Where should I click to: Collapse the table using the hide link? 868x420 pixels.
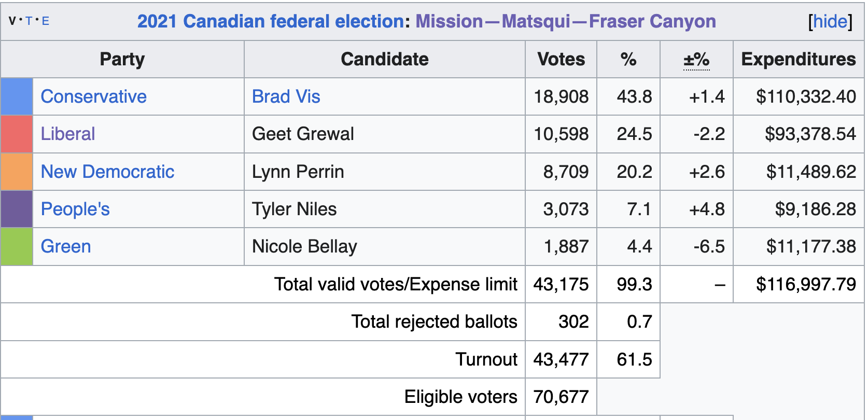(830, 21)
